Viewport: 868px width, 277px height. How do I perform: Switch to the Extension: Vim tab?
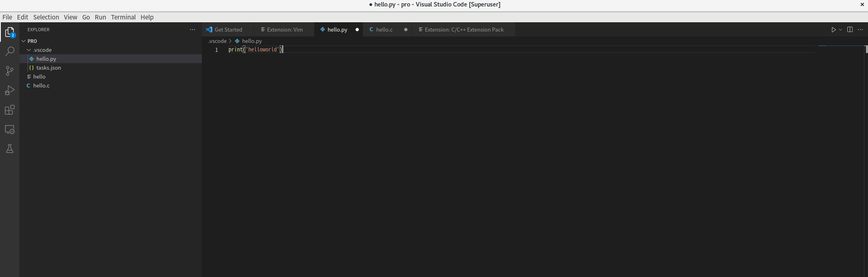(284, 30)
